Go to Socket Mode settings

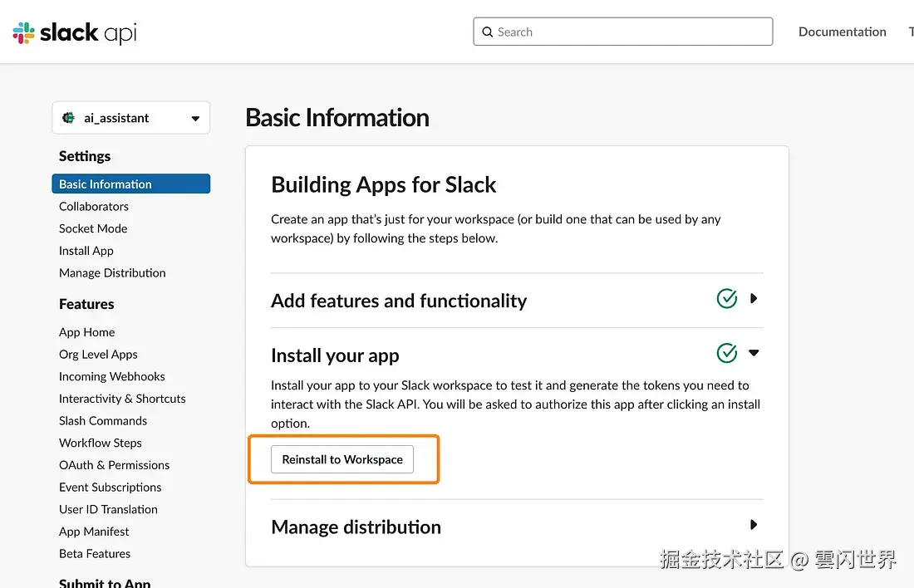[x=93, y=228]
